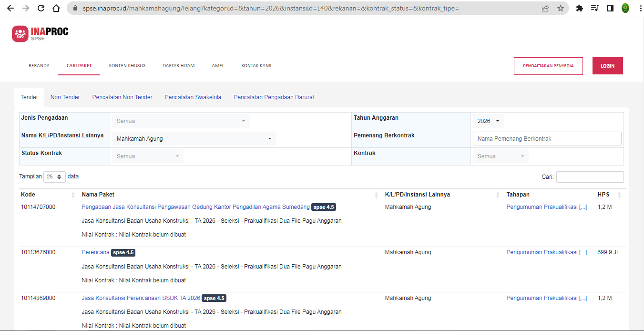Sort the list by HPS column arrows

(x=619, y=195)
